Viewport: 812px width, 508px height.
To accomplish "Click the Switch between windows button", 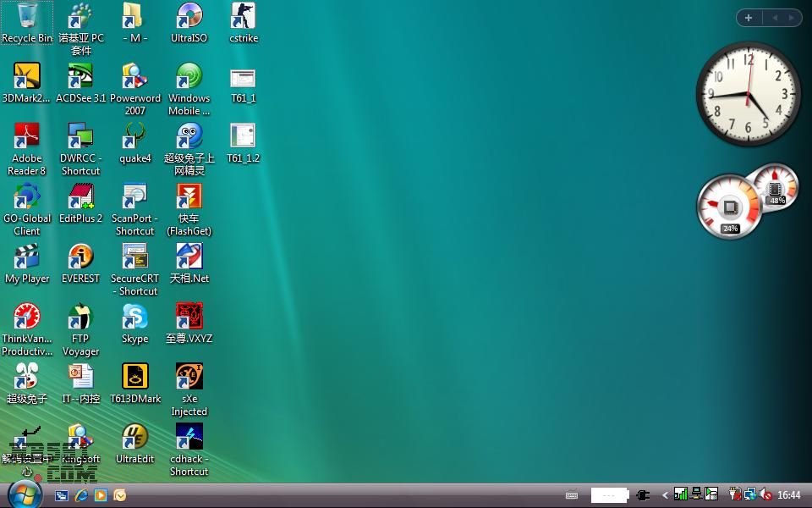I will tap(62, 495).
